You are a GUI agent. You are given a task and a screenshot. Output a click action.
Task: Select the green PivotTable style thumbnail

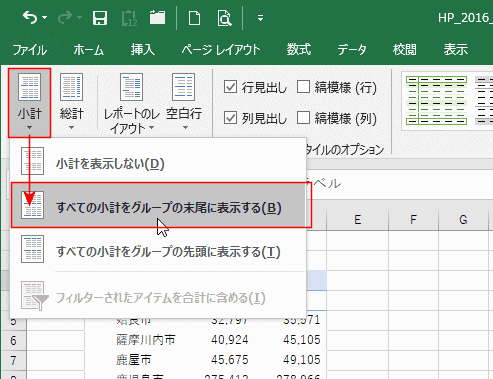pyautogui.click(x=436, y=100)
